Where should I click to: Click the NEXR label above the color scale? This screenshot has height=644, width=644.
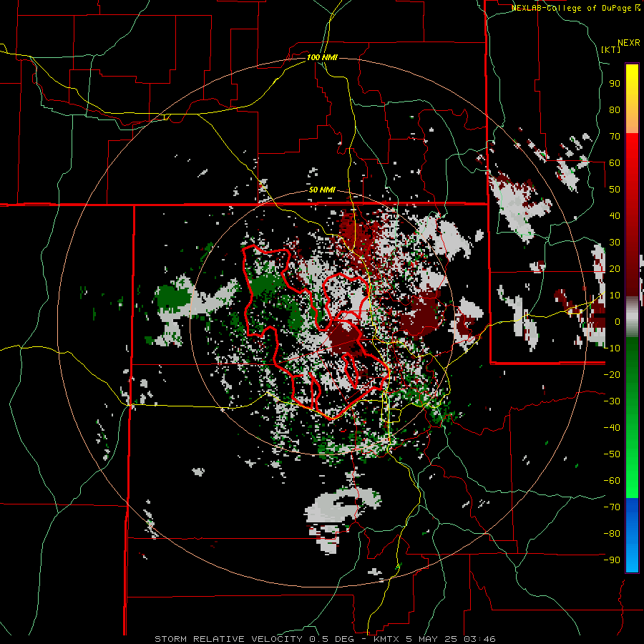click(x=629, y=43)
